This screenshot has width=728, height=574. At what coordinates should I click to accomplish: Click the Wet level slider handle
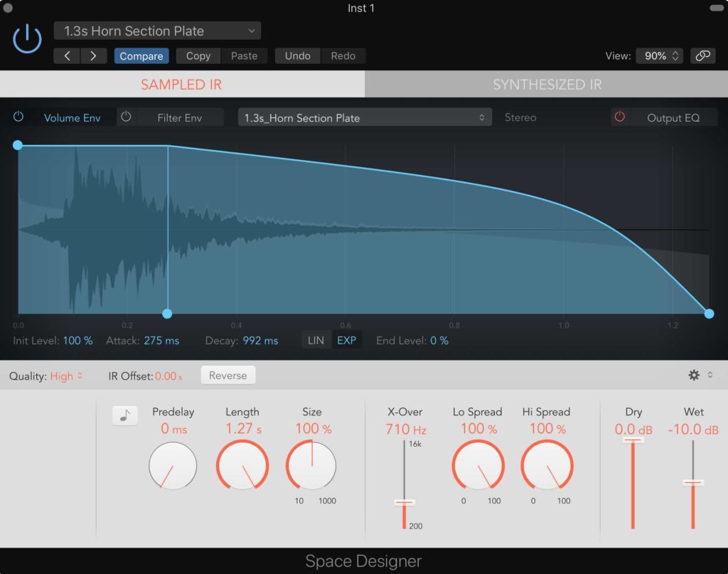[693, 483]
